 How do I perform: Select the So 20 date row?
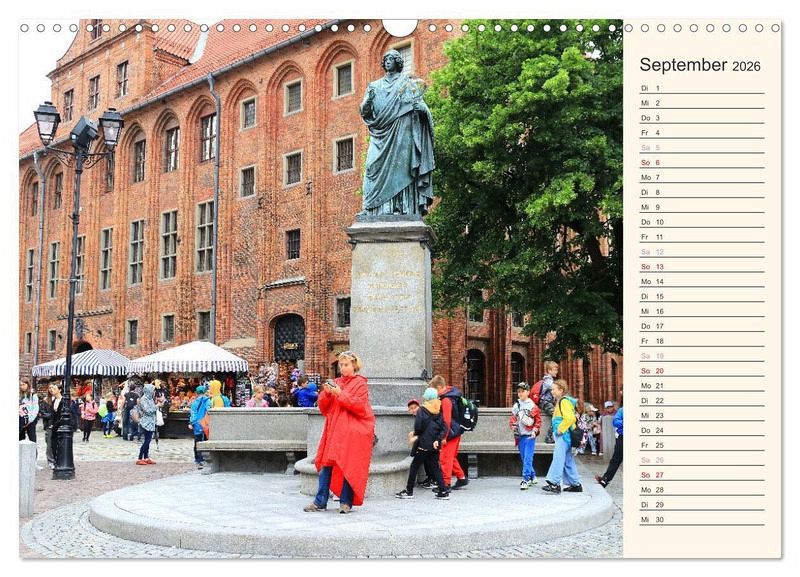click(x=701, y=371)
